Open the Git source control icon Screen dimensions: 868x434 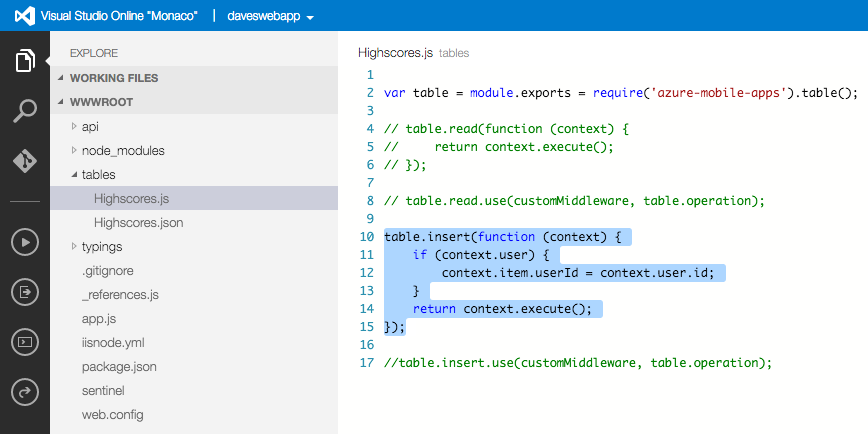click(x=25, y=161)
